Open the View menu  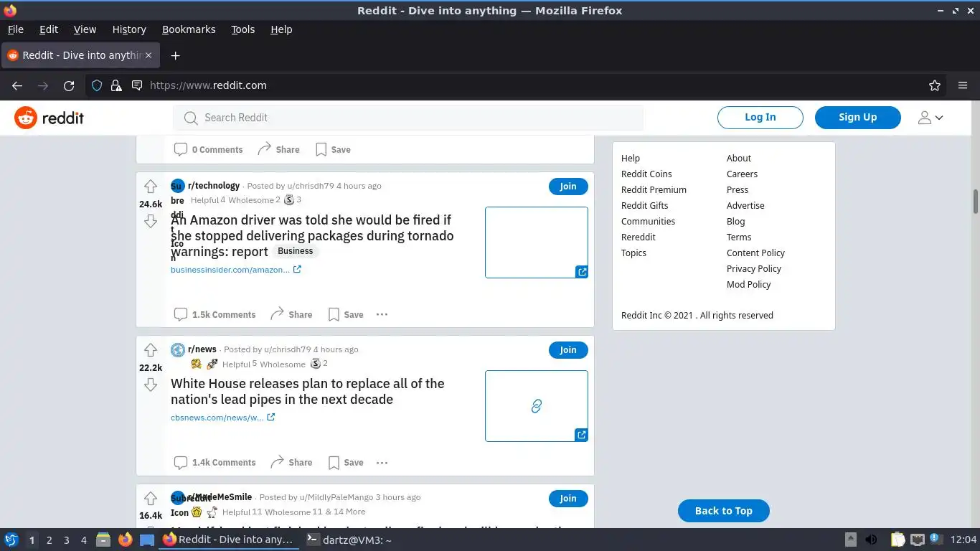point(85,29)
